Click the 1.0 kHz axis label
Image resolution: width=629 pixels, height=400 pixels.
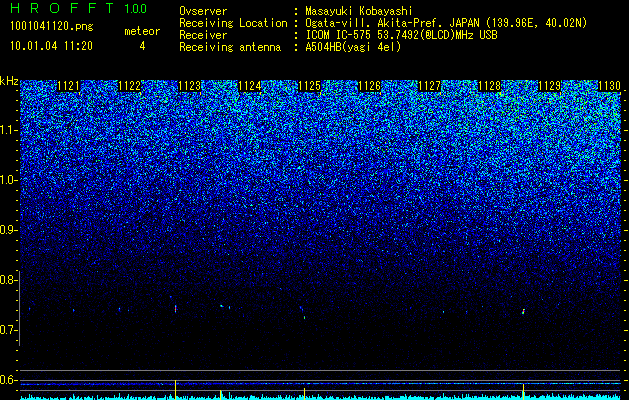coord(9,181)
